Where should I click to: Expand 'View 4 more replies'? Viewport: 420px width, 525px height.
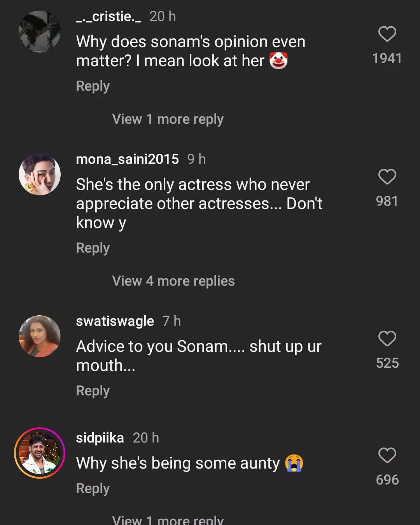click(x=173, y=281)
